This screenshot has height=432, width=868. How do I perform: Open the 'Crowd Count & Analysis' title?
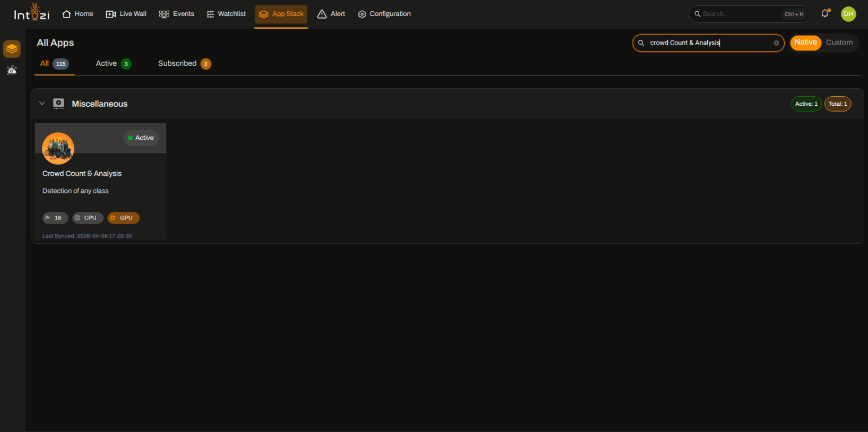click(x=82, y=174)
